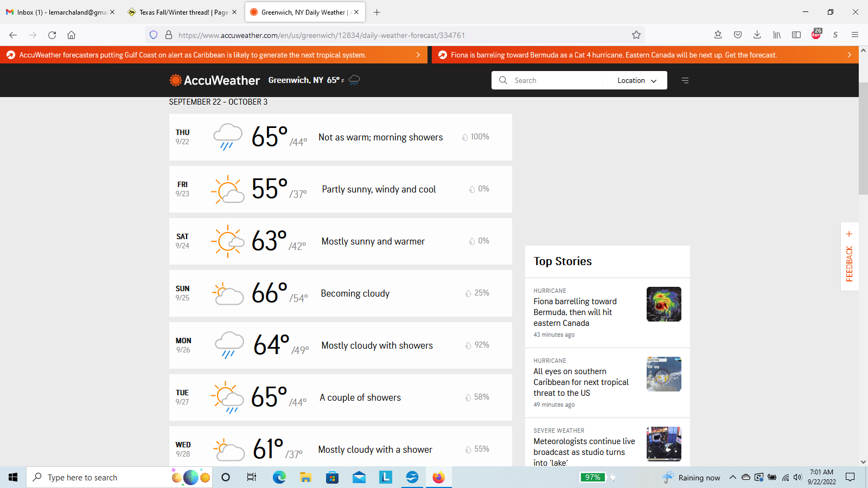Click the Save to Pocket icon
Screen dimensions: 868x488
coord(738,35)
